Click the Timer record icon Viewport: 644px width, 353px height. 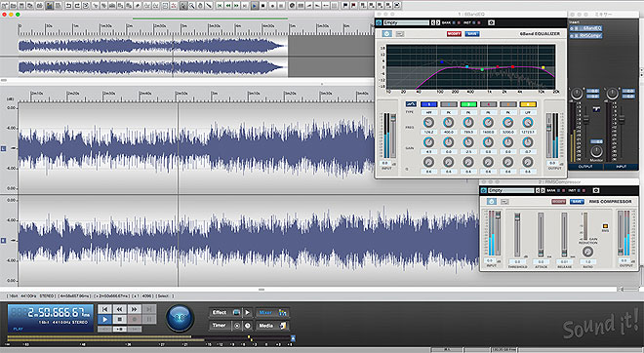237,326
